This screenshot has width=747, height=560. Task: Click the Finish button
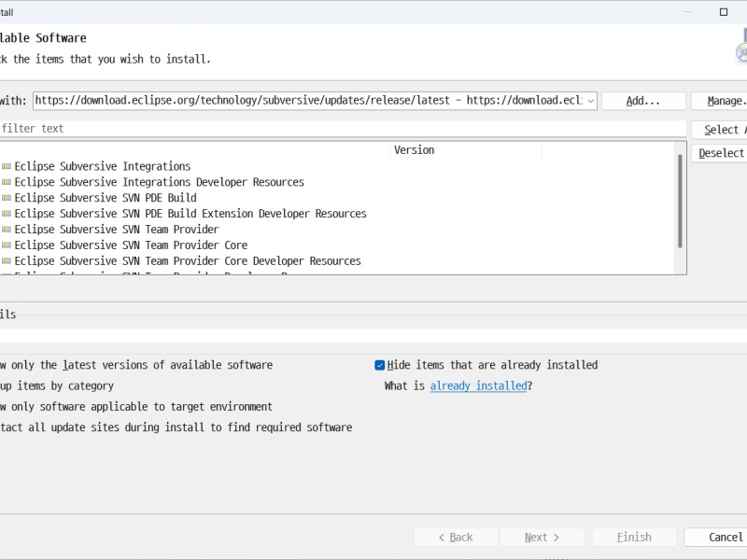click(634, 538)
